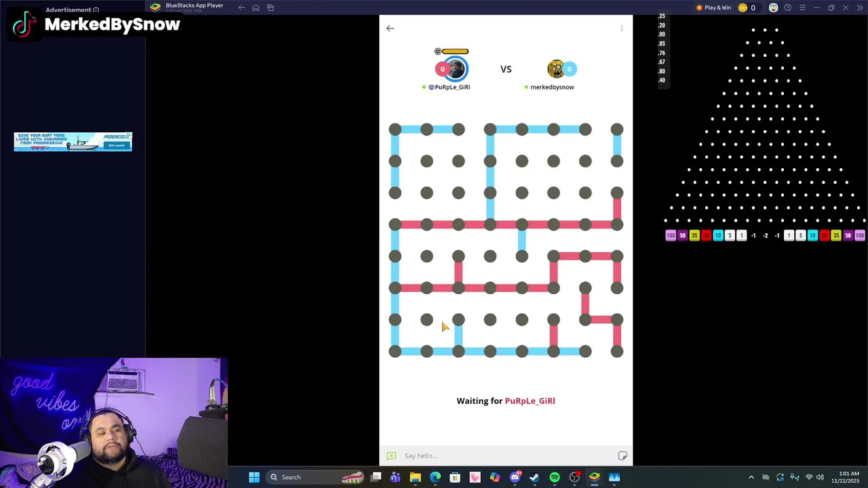This screenshot has width=868, height=488.
Task: Open File Explorer from the taskbar
Action: click(x=415, y=477)
